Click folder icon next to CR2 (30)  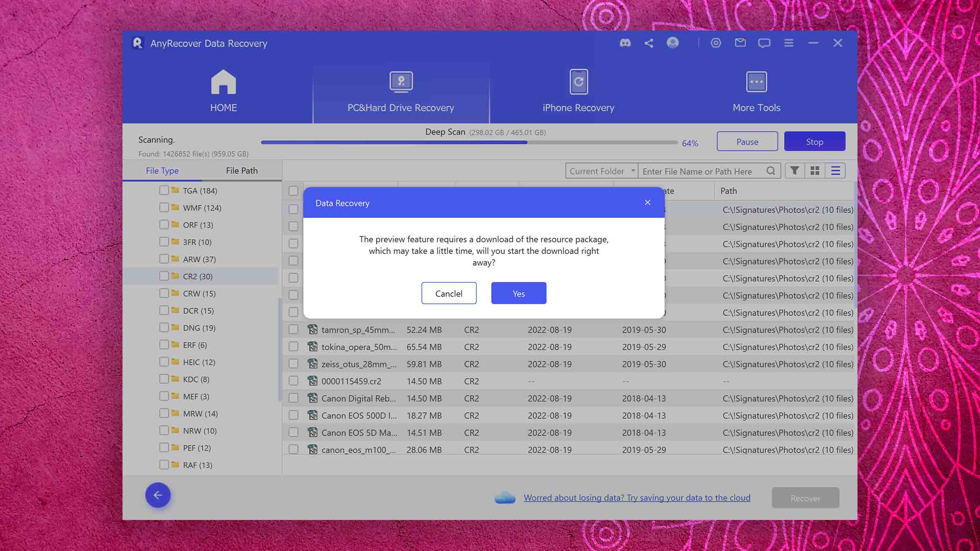point(175,276)
